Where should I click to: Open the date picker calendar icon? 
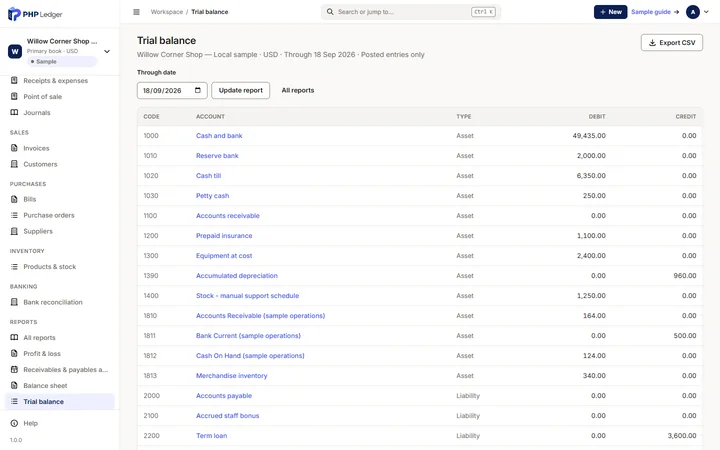[198, 90]
